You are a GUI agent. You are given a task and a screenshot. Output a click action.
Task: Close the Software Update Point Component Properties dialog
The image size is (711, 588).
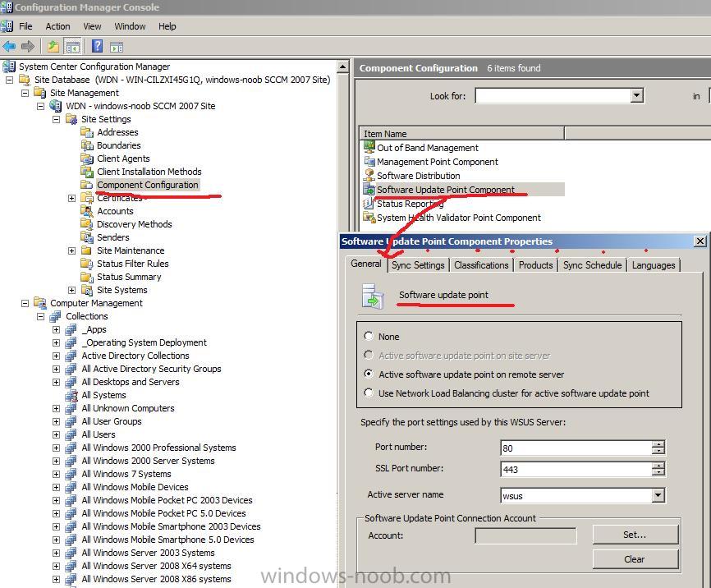(x=700, y=241)
